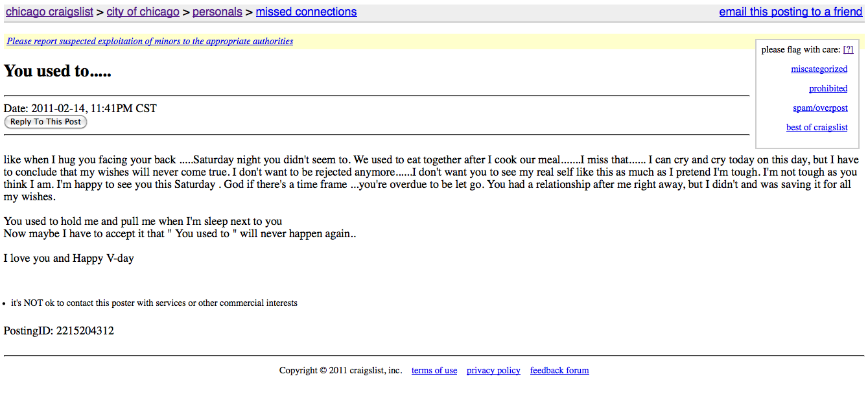Click the post title You used to.....

(58, 71)
